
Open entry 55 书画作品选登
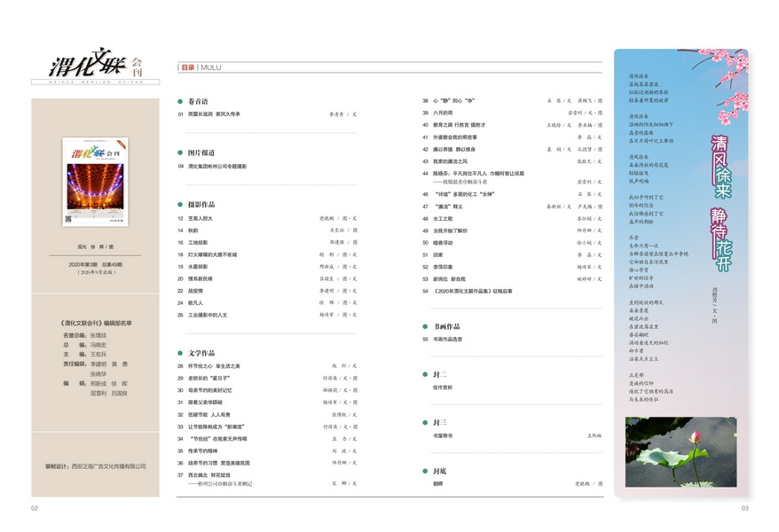click(x=448, y=339)
